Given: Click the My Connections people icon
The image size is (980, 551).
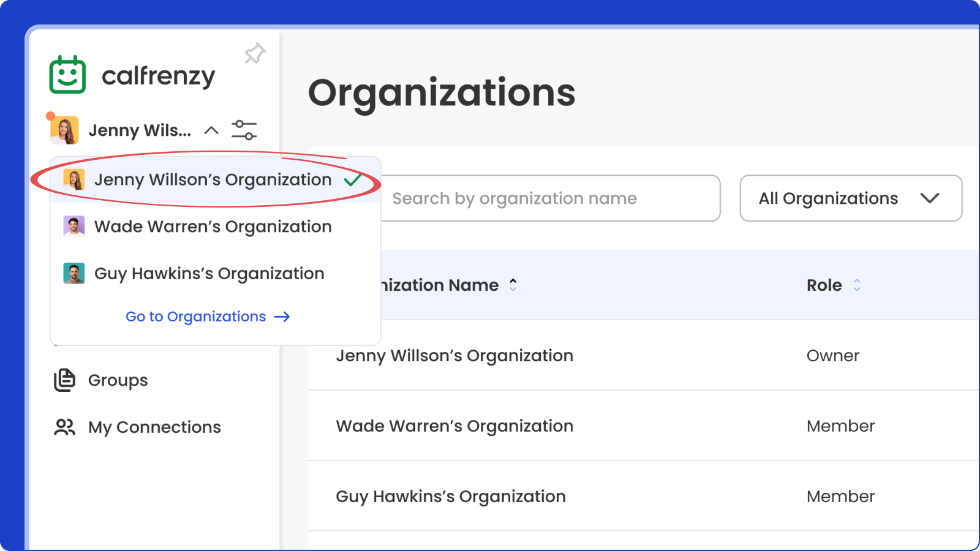Looking at the screenshot, I should [x=64, y=427].
